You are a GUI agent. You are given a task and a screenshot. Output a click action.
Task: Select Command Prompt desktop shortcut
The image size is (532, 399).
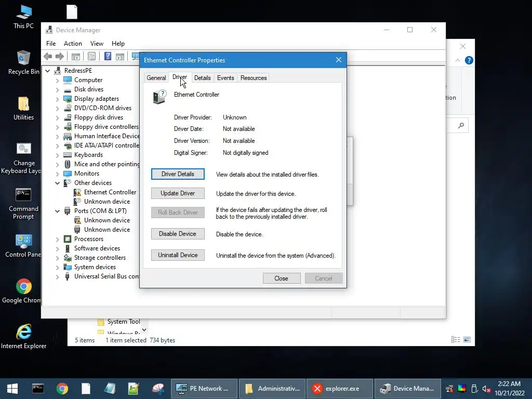tap(23, 204)
